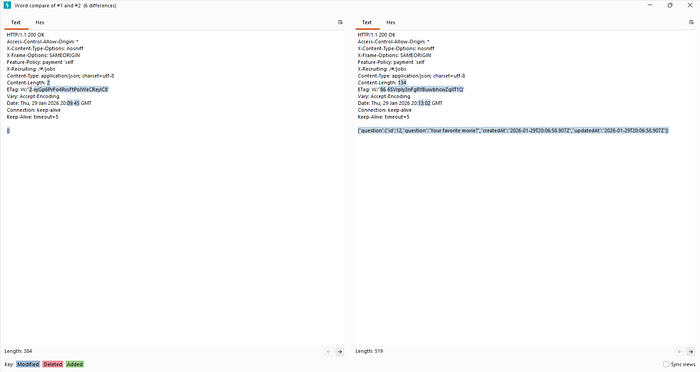Enable the Sync views checkbox
700x372 pixels.
666,364
